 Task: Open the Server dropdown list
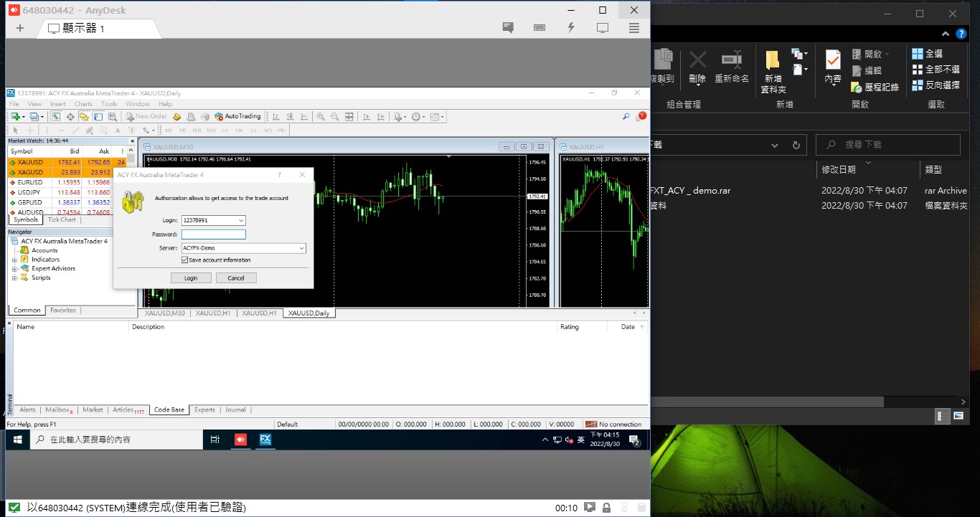(x=301, y=248)
